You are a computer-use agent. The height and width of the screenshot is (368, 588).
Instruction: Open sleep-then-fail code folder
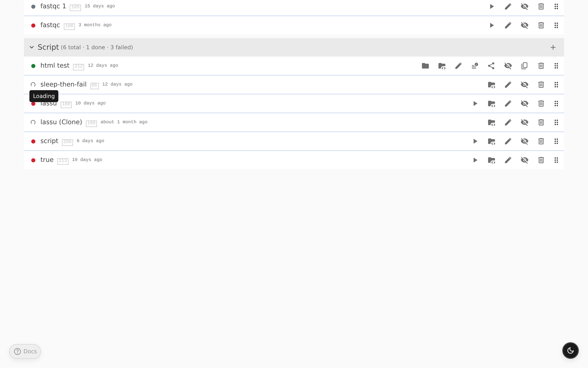click(492, 85)
